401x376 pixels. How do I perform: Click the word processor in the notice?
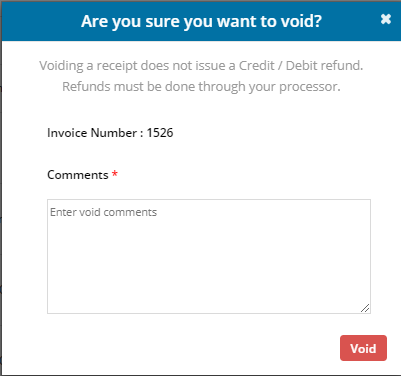[x=310, y=87]
